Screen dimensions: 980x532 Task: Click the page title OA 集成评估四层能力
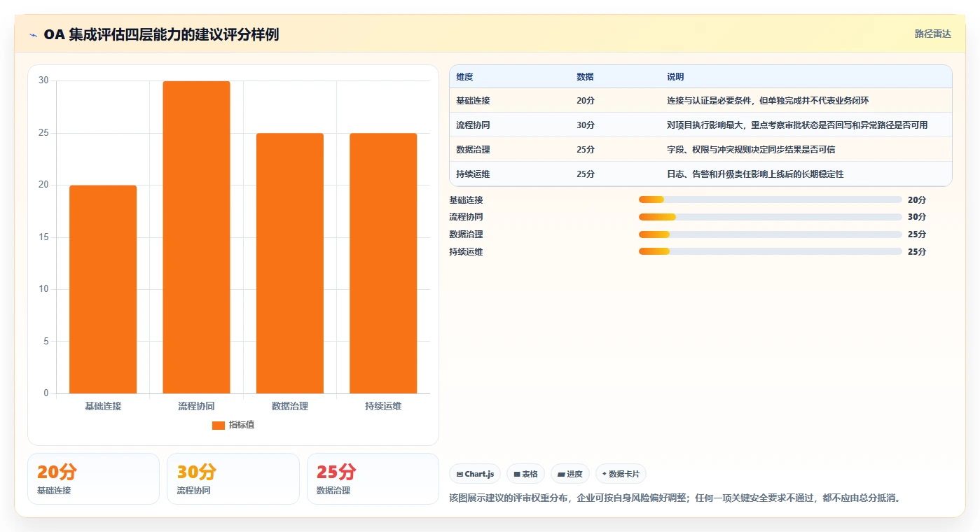[x=161, y=34]
